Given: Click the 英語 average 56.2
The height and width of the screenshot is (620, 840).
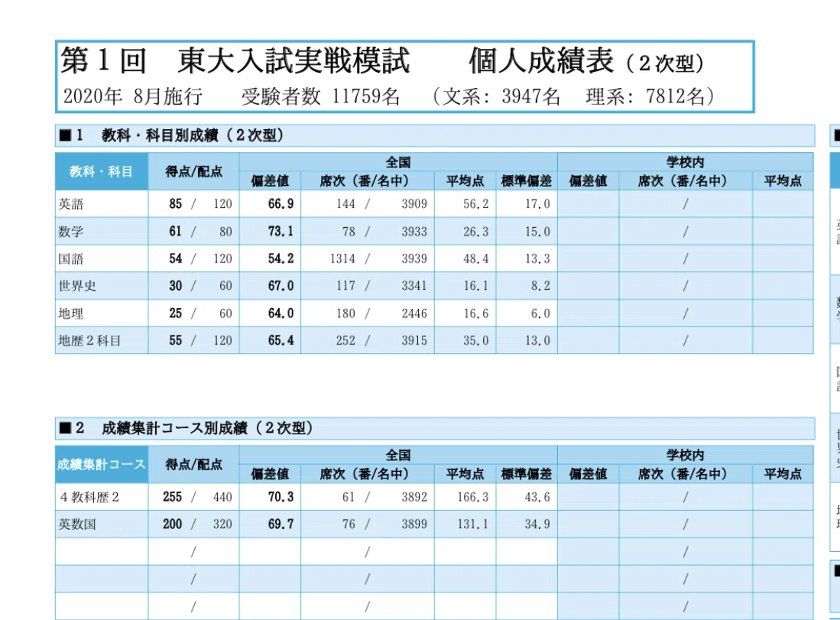Looking at the screenshot, I should click(x=475, y=204).
